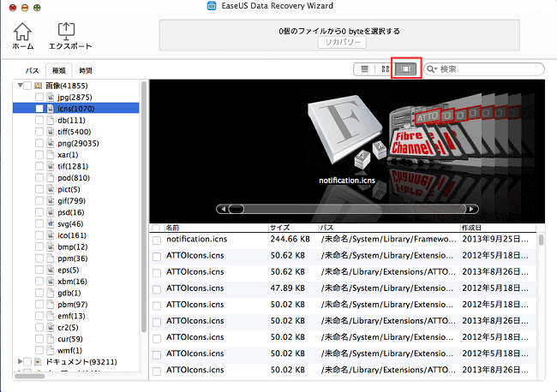Screen dimensions: 557x392
Task: Click the file list vertical scrollbar
Action: click(541, 240)
